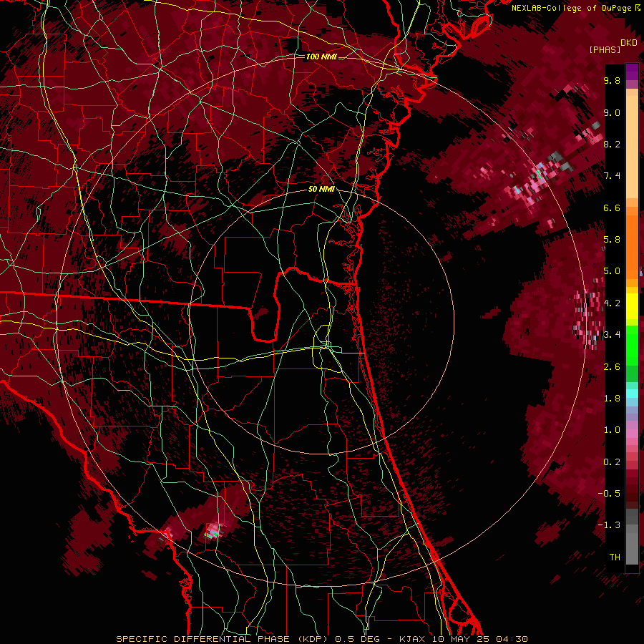Viewport: 644px width, 644px height.
Task: Click the 5.0 value on the color scale
Action: [612, 271]
